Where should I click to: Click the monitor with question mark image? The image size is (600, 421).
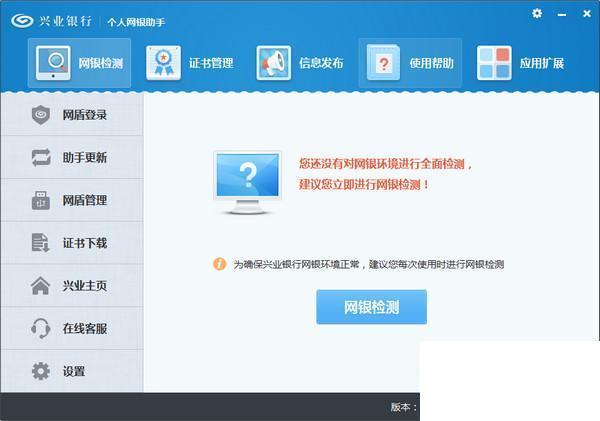[x=248, y=182]
